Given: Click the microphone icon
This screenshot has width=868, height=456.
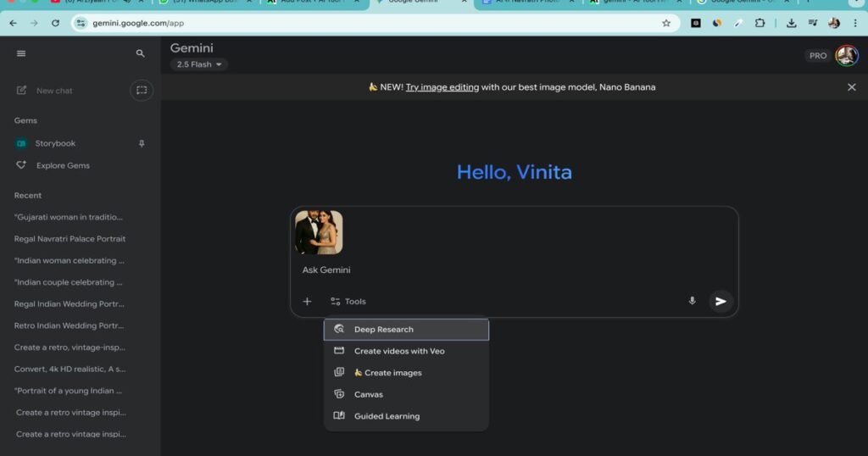Looking at the screenshot, I should pos(692,301).
